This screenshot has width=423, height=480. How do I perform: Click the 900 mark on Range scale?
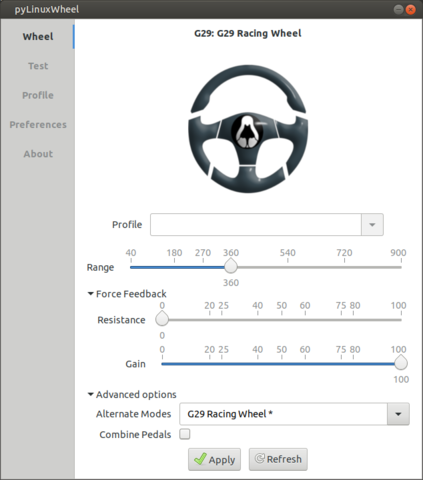pos(398,253)
